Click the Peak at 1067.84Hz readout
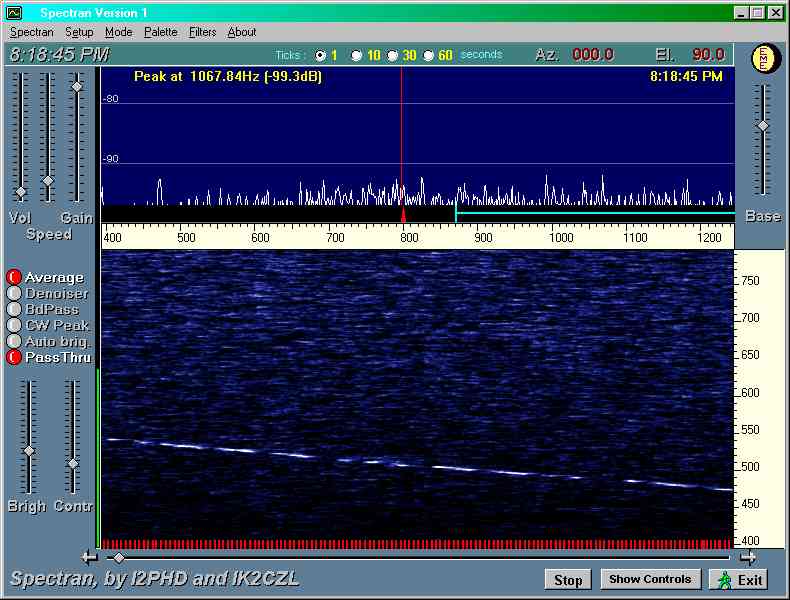Image resolution: width=790 pixels, height=600 pixels. (x=228, y=77)
